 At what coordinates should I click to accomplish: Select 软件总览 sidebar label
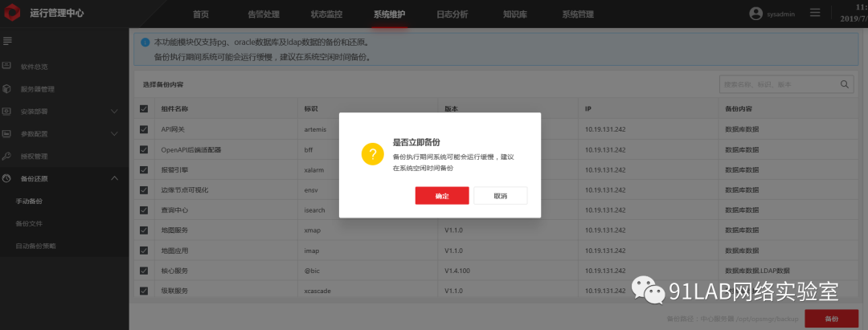[x=34, y=67]
